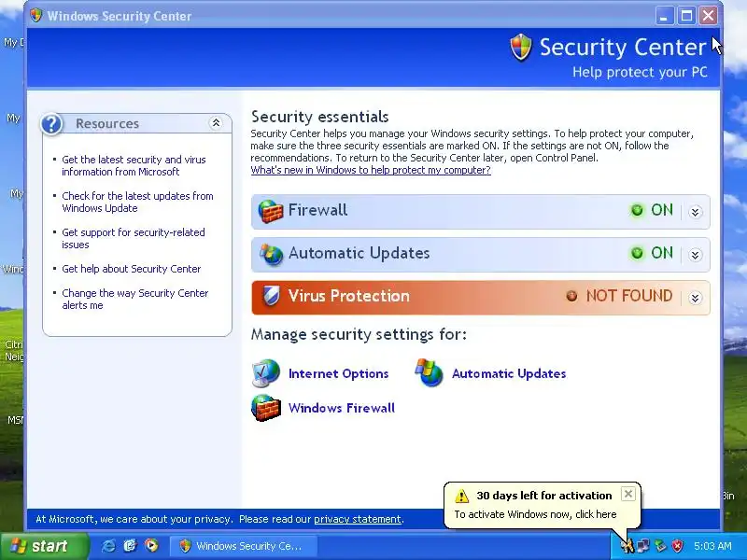The image size is (747, 560).
Task: Click 'Manage security settings for:' heading
Action: pyautogui.click(x=359, y=334)
